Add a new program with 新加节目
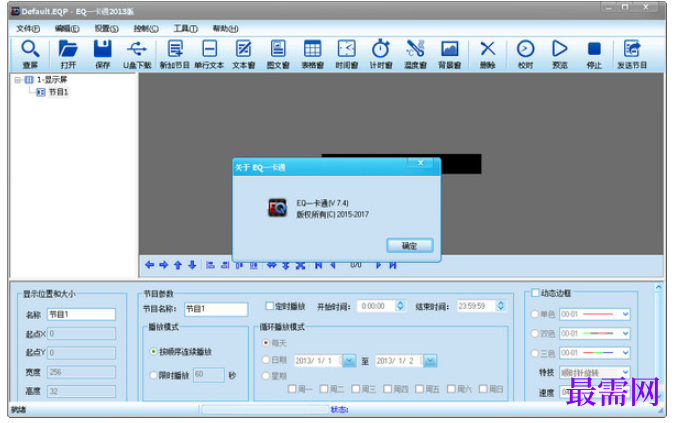 (x=175, y=49)
